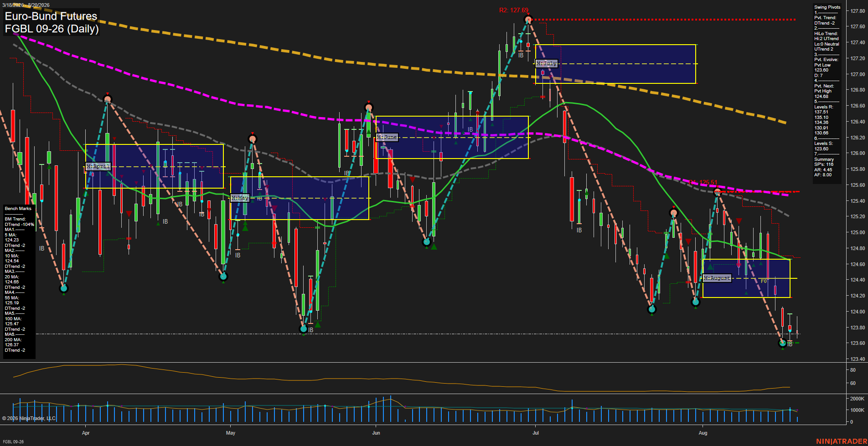Click the 124.68 Pvt High value
The width and height of the screenshot is (868, 446).
pos(821,97)
